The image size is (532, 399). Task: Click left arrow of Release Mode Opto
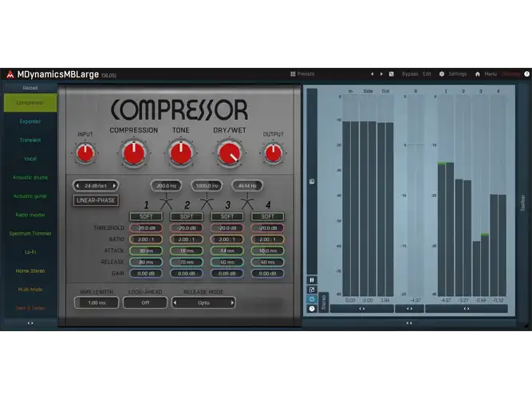[x=175, y=302]
